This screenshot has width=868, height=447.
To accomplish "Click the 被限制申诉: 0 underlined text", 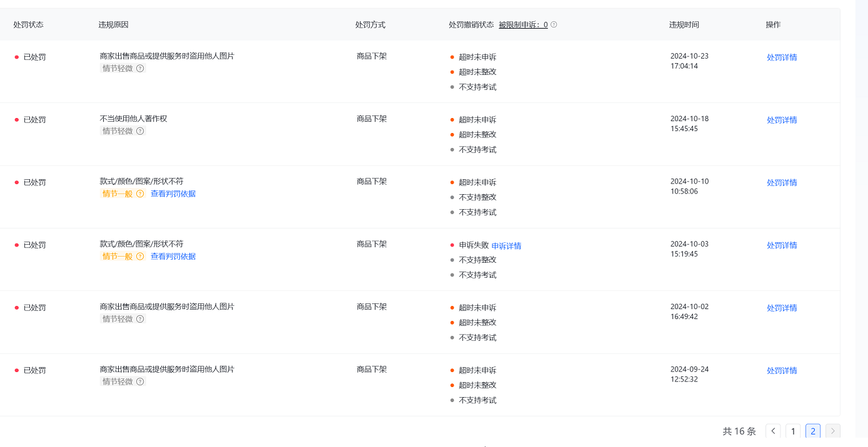I will tap(523, 25).
